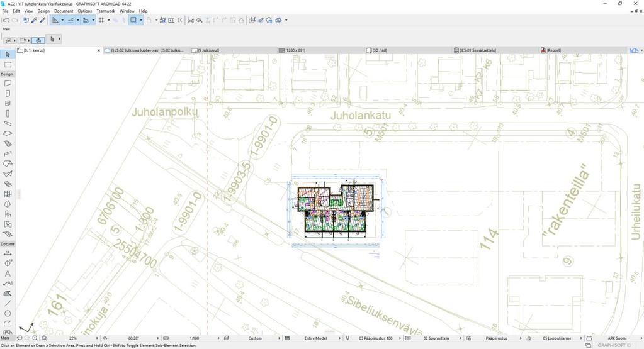The height and width of the screenshot is (349, 644).
Task: Select the Marquee tool in the toolbox
Action: click(x=8, y=65)
